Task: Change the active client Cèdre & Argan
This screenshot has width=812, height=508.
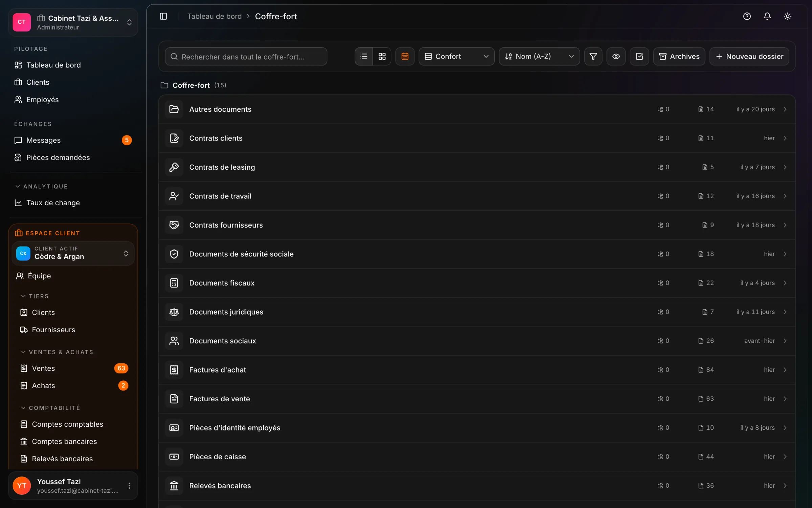Action: coord(73,253)
